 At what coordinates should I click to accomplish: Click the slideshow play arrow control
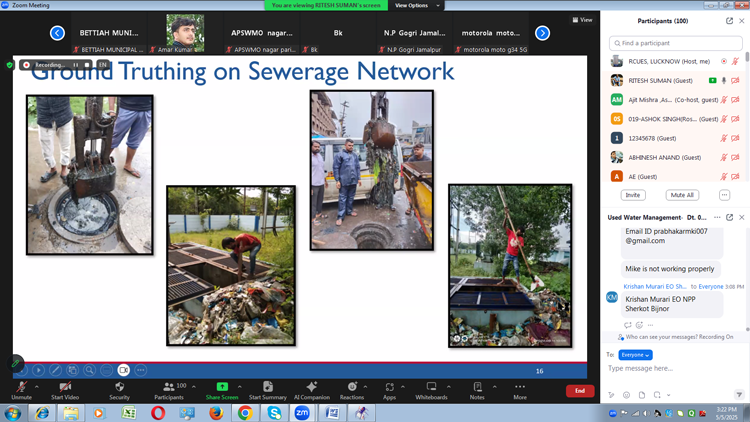pyautogui.click(x=39, y=370)
